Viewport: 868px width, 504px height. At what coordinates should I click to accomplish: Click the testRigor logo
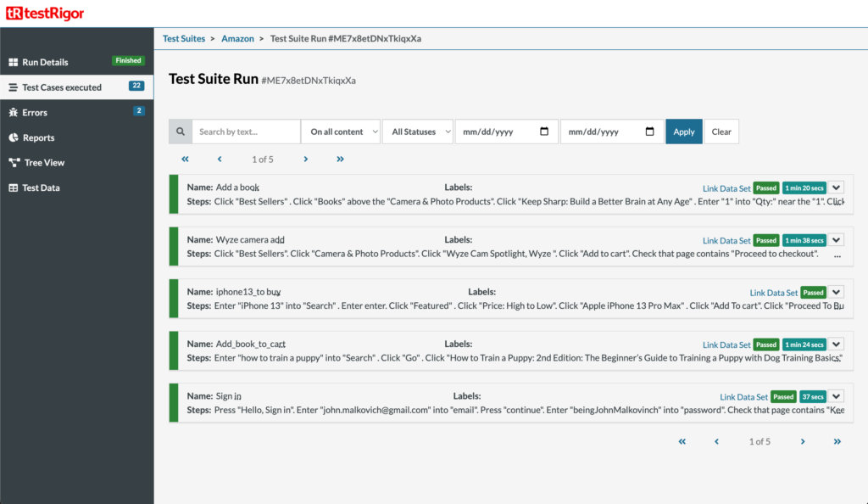(45, 13)
